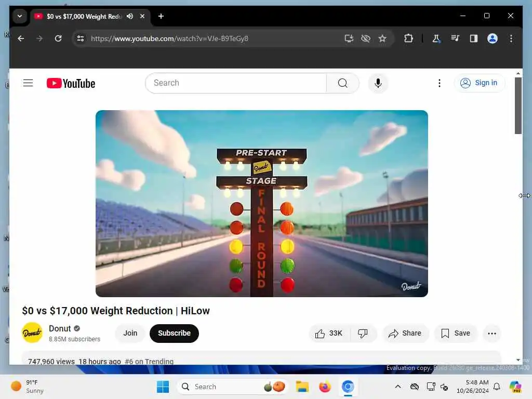This screenshot has width=532, height=399.
Task: Click the page vertical scrollbar thumb
Action: (518, 105)
